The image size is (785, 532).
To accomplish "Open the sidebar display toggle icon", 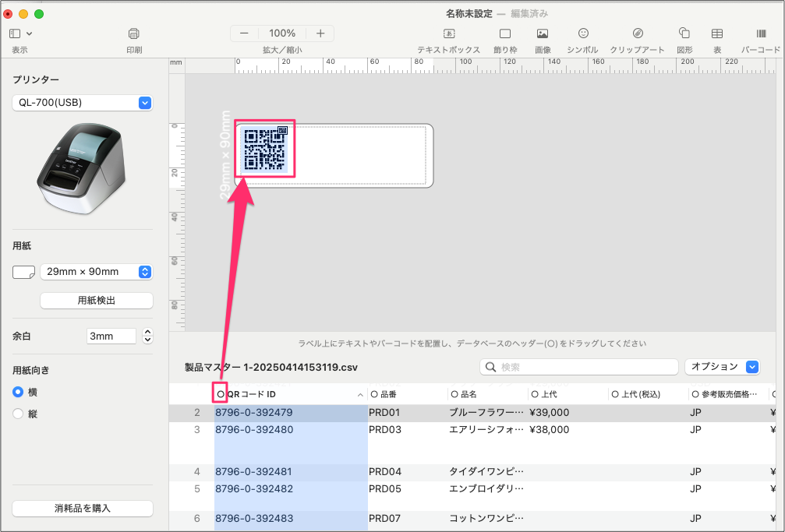I will 15,33.
